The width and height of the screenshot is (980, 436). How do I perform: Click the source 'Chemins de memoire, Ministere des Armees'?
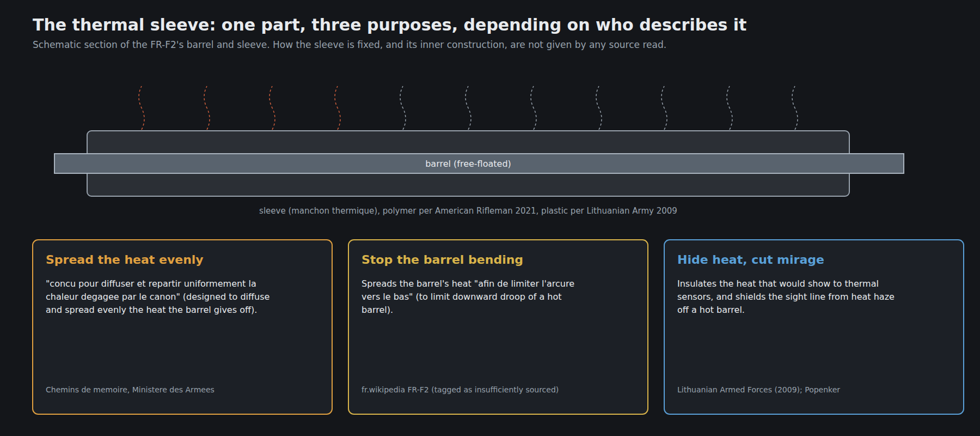click(x=130, y=390)
